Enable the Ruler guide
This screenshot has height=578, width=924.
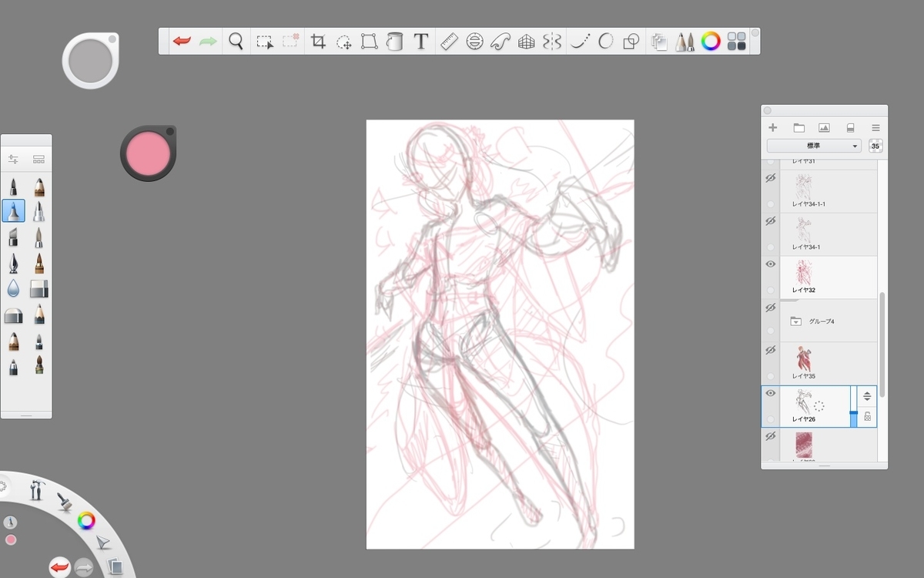coord(449,42)
